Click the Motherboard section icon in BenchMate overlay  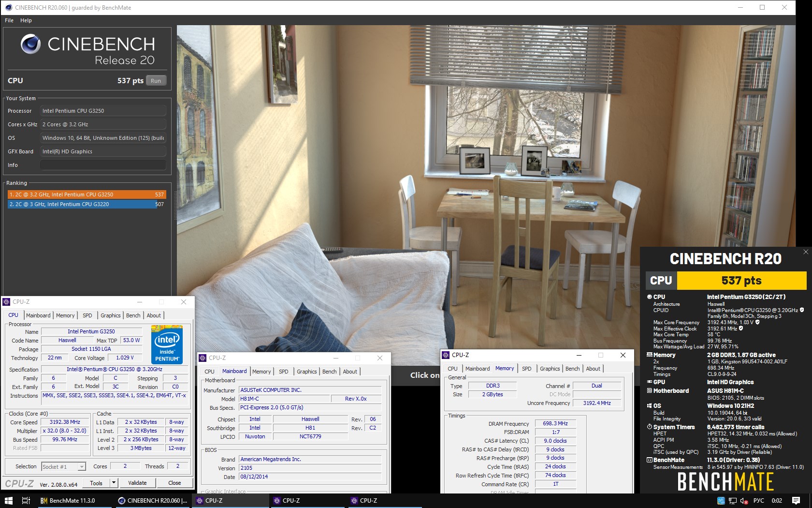click(649, 390)
